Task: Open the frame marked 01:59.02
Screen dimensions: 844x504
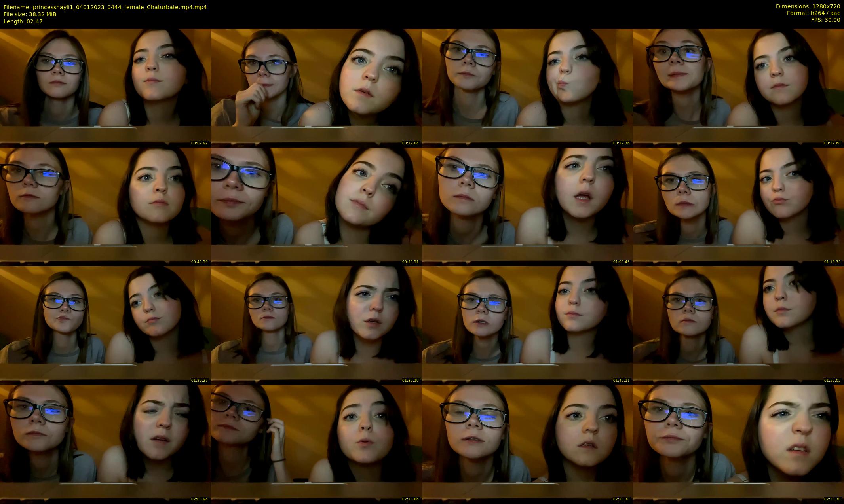Action: tap(738, 325)
